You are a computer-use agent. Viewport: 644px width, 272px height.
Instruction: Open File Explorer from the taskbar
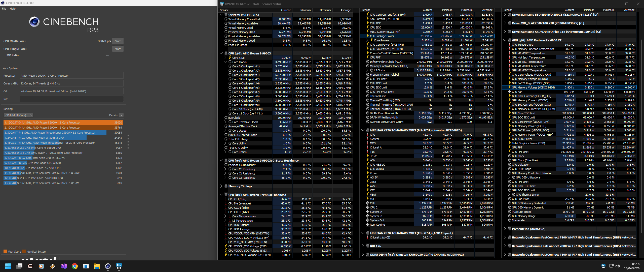point(97,266)
